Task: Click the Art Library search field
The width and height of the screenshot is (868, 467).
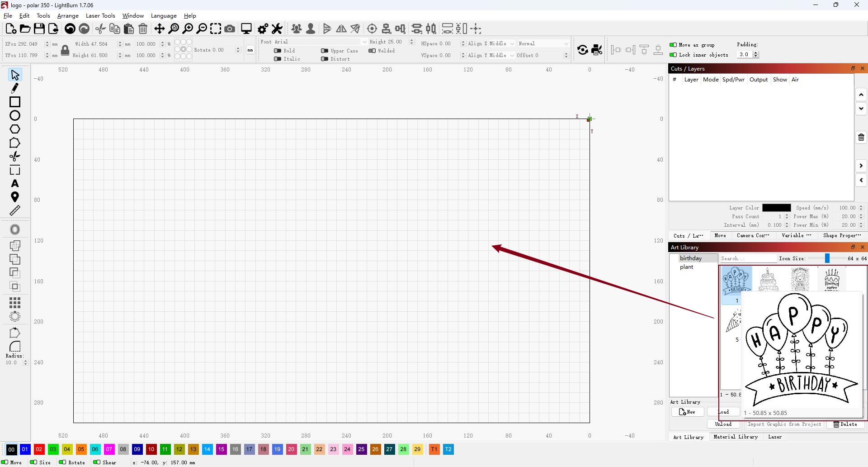Action: (x=748, y=258)
